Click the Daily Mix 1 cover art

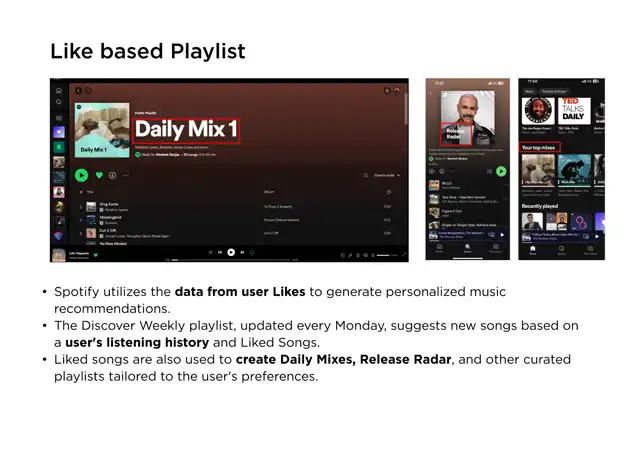(x=102, y=130)
